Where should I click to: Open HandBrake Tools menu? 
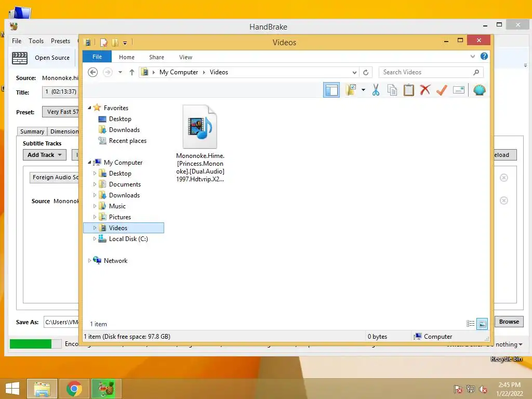click(x=36, y=41)
